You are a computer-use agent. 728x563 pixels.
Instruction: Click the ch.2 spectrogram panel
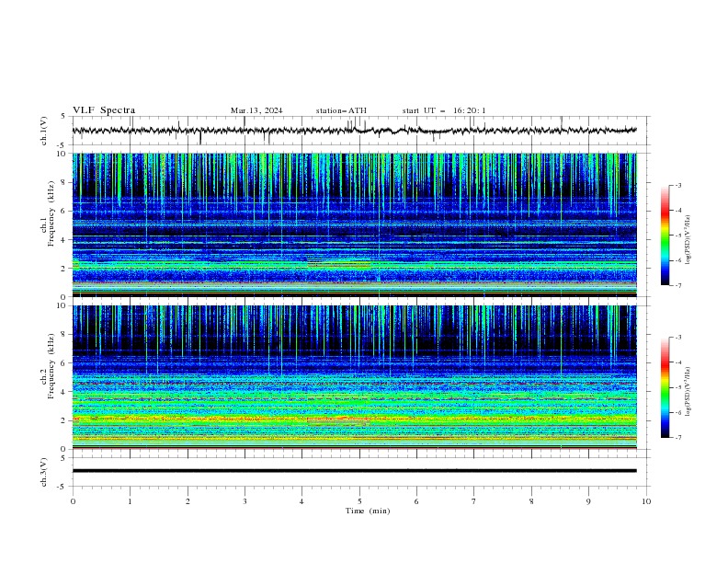[354, 377]
